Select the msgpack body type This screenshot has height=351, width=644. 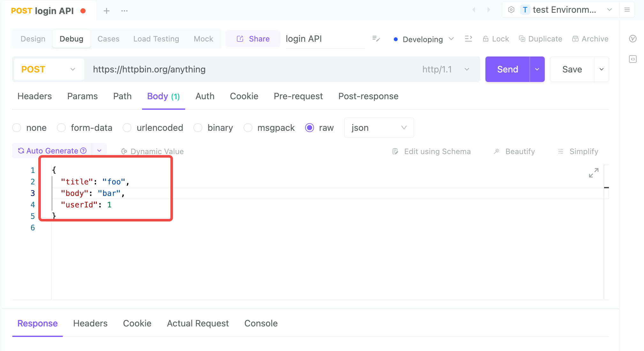tap(248, 128)
